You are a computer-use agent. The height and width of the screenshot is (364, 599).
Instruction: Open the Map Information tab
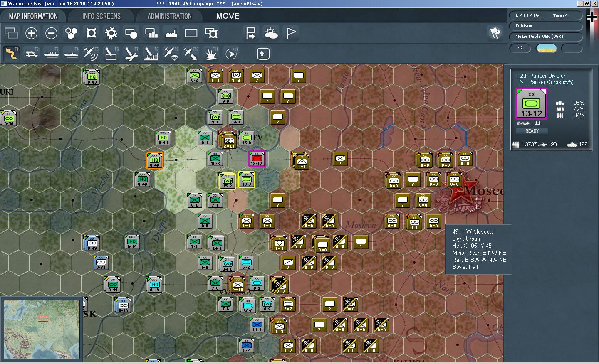pyautogui.click(x=33, y=16)
